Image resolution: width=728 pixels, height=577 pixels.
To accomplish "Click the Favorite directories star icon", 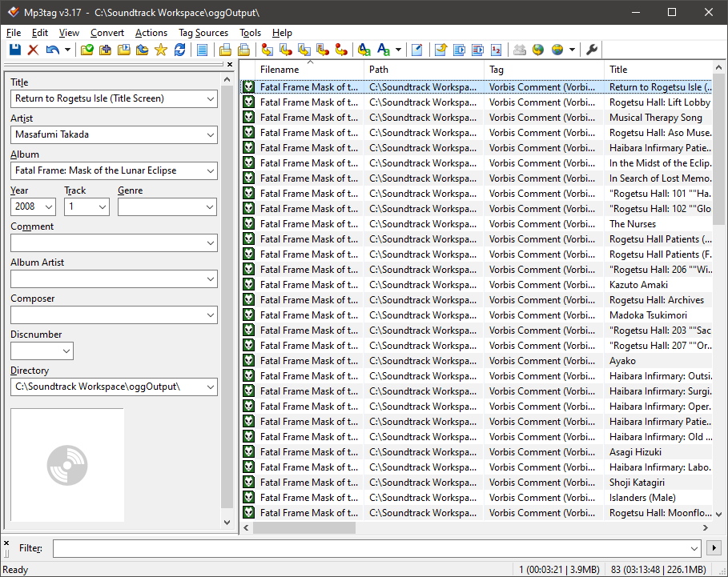I will click(x=161, y=50).
